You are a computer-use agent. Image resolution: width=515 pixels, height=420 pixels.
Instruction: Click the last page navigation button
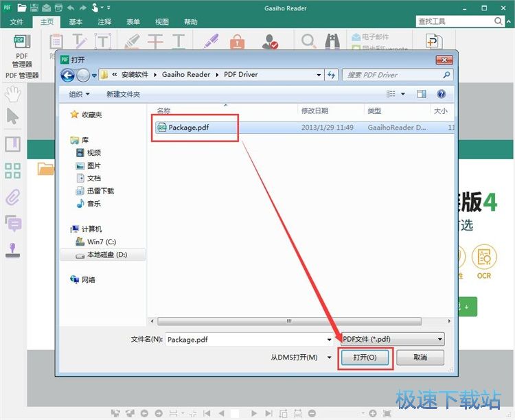tap(268, 413)
